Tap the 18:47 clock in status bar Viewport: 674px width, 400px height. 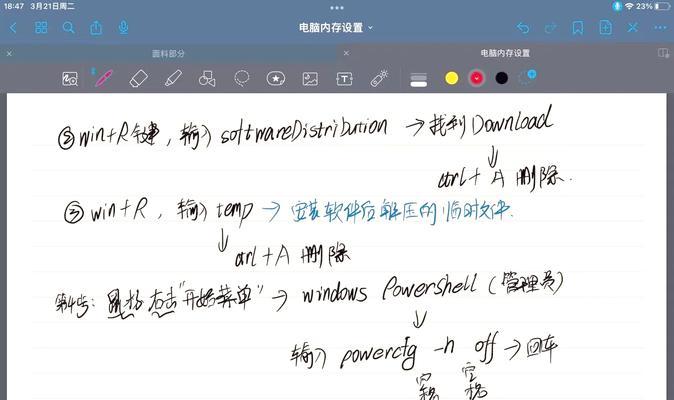(14, 6)
